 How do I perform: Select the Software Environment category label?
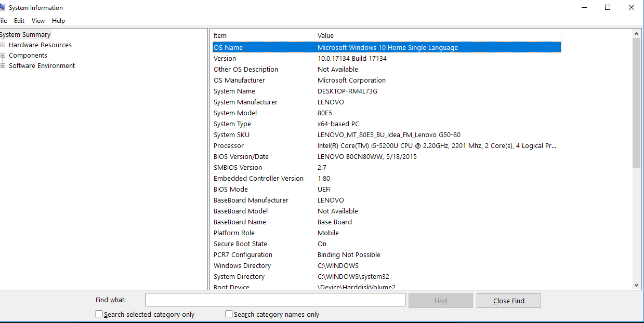pyautogui.click(x=42, y=66)
